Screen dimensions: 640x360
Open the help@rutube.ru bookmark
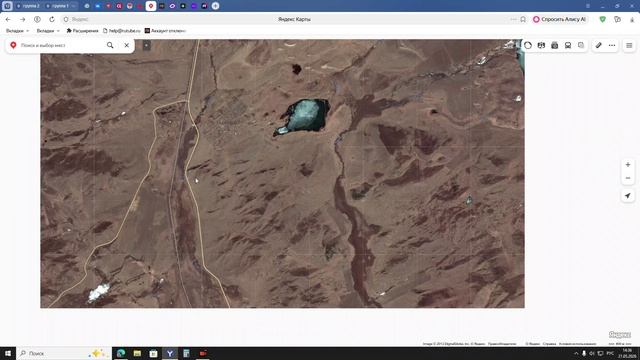tap(122, 31)
